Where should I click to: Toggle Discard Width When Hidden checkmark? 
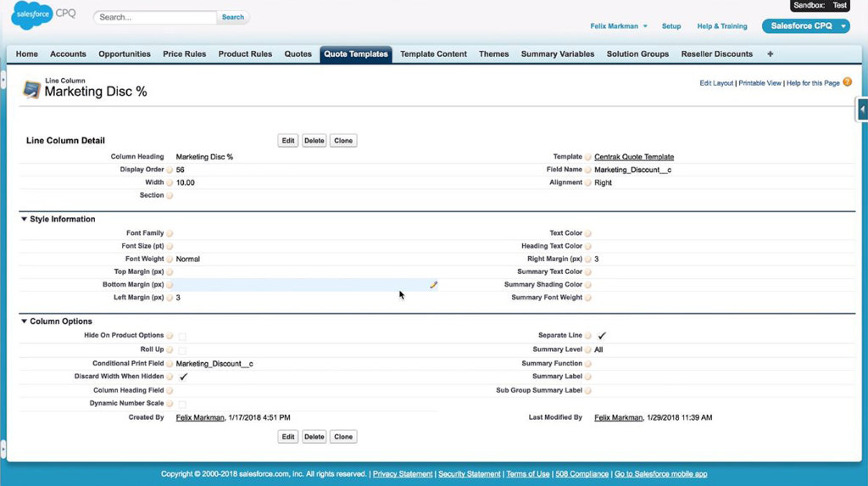click(183, 377)
